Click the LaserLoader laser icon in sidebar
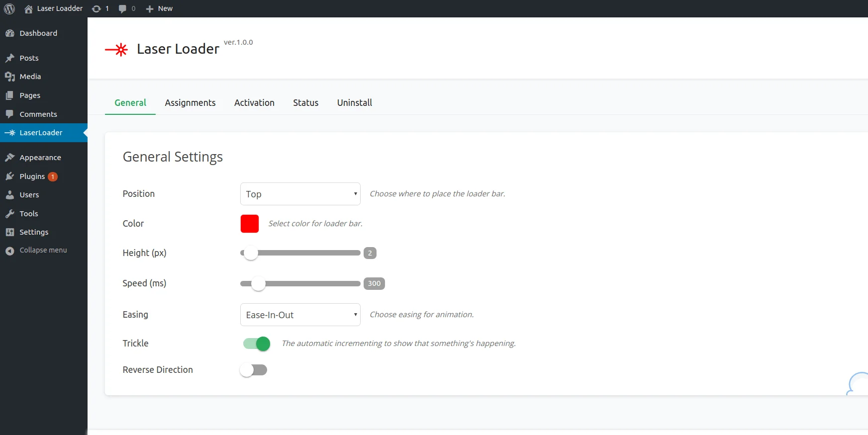The width and height of the screenshot is (868, 435). point(9,133)
